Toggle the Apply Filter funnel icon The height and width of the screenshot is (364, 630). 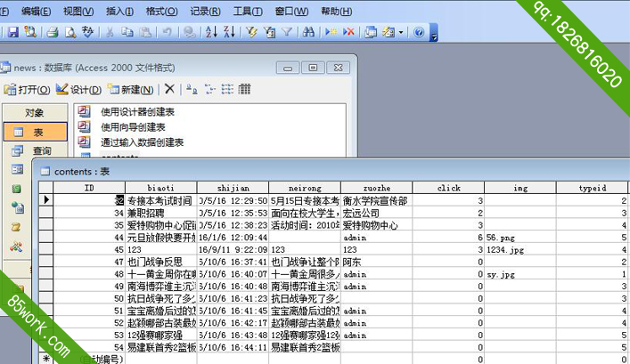[287, 32]
